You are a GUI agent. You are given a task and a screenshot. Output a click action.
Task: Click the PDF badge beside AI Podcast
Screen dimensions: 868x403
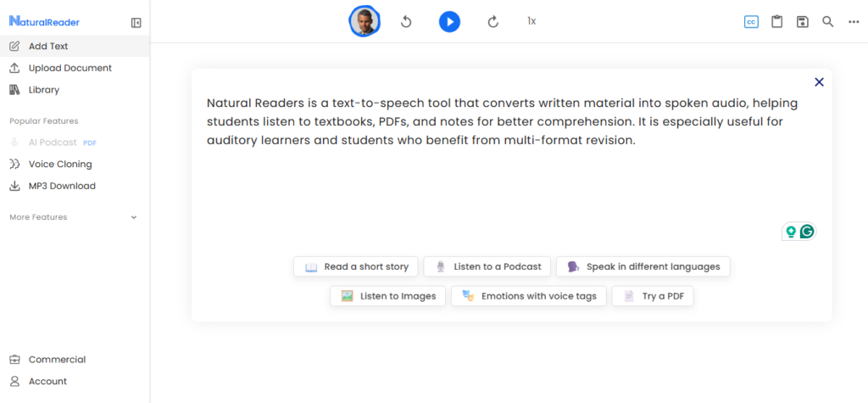[x=90, y=143]
